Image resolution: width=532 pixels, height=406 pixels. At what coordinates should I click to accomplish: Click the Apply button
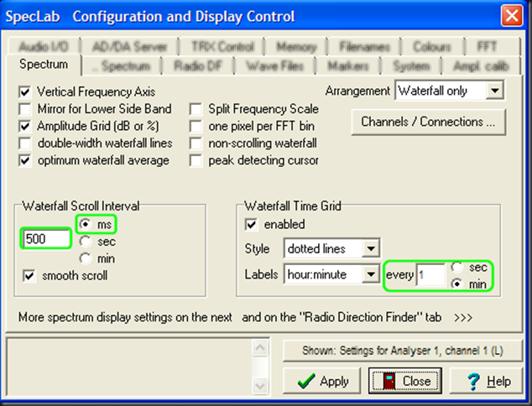tap(321, 381)
